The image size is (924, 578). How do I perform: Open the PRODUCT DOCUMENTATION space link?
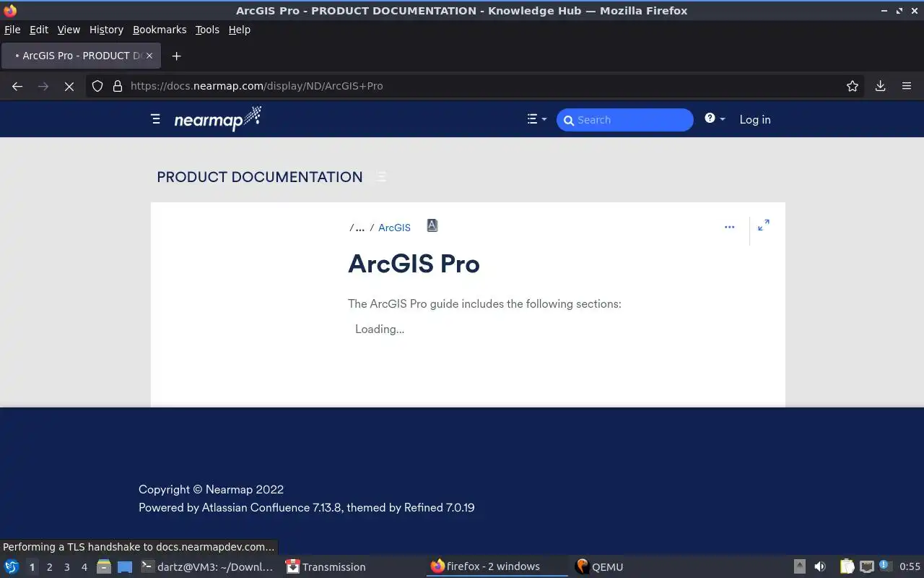point(260,177)
